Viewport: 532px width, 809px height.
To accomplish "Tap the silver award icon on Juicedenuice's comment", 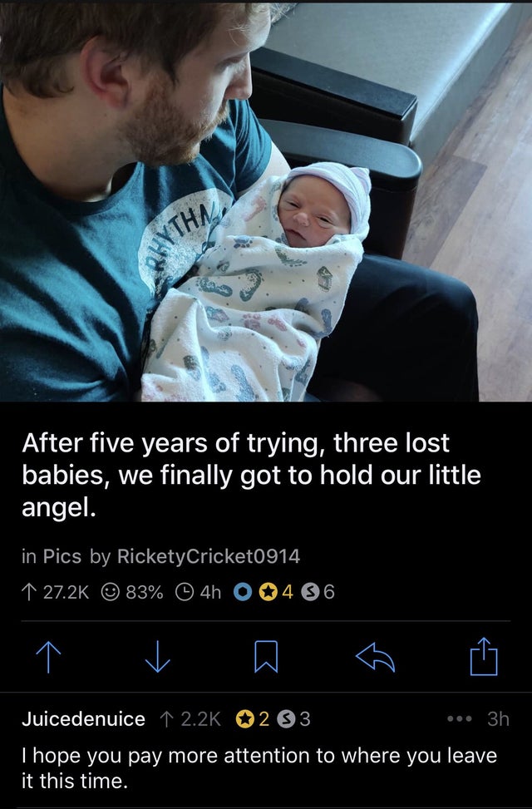I will pyautogui.click(x=285, y=718).
